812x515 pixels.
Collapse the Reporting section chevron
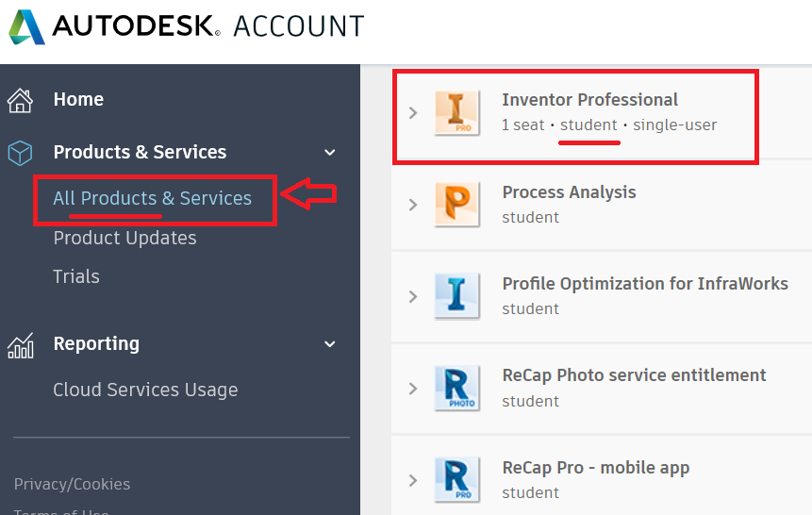coord(330,344)
